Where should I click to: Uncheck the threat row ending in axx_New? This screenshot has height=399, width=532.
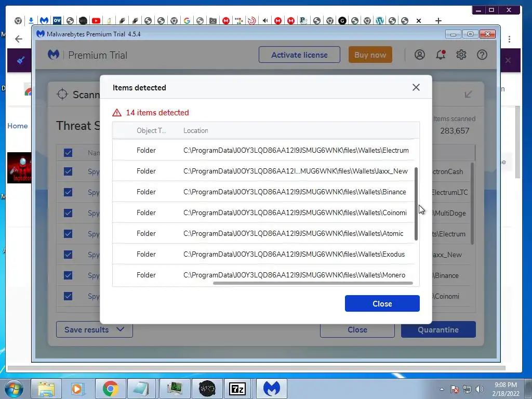point(68,255)
